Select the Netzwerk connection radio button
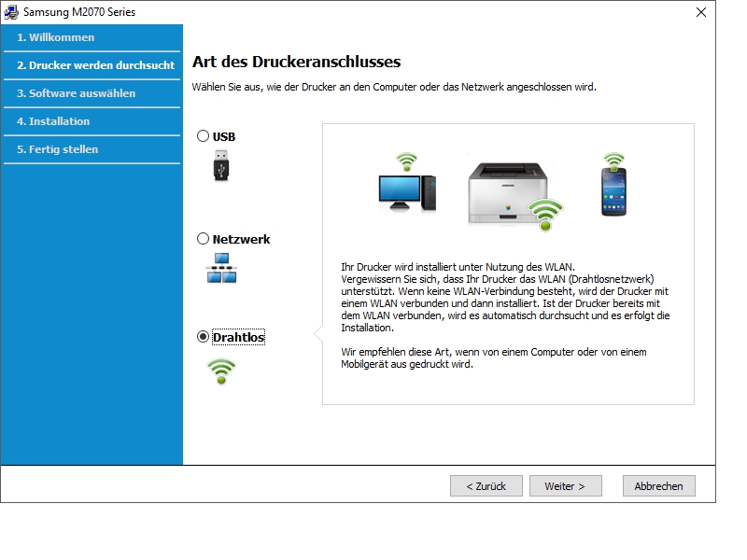Viewport: 747px width, 560px height. [203, 239]
